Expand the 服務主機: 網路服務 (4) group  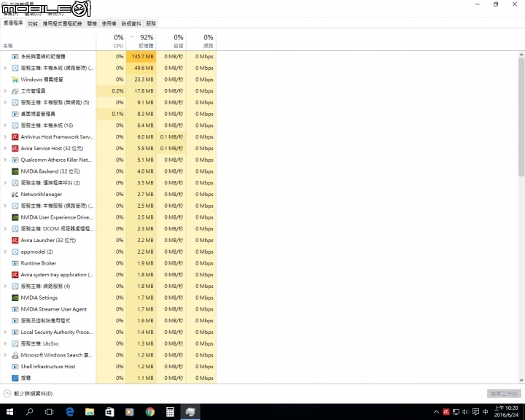click(x=5, y=286)
